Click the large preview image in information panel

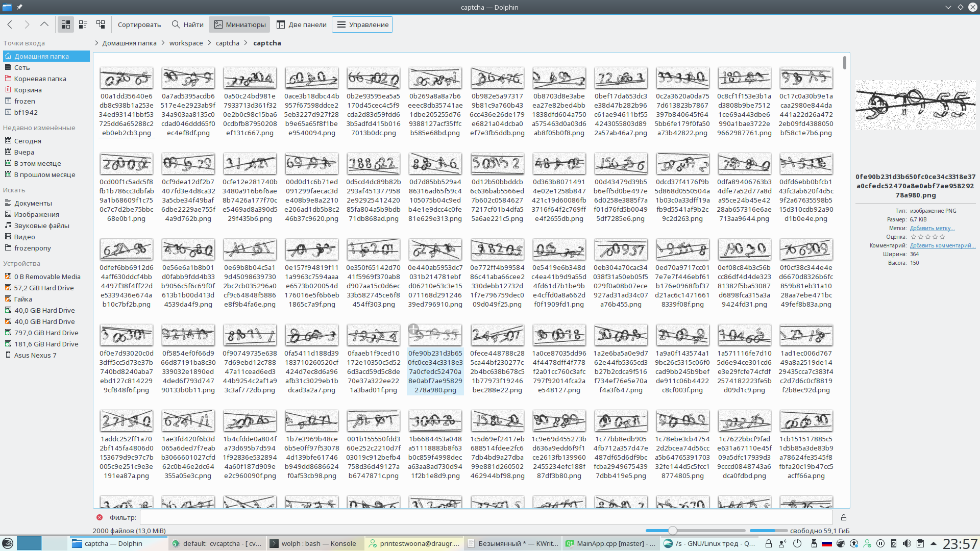coord(915,105)
